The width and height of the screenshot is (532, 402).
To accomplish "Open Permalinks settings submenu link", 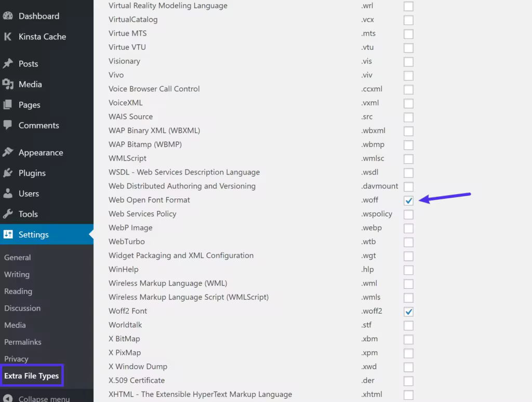I will pyautogui.click(x=23, y=342).
